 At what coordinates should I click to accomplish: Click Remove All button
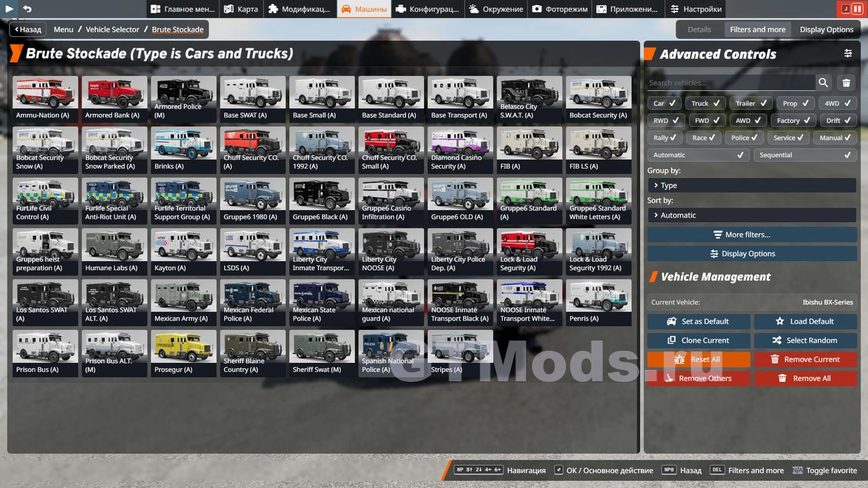(805, 379)
